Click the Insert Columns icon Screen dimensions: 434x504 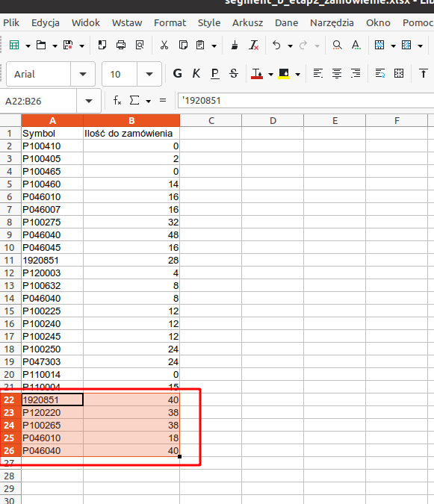(406, 45)
